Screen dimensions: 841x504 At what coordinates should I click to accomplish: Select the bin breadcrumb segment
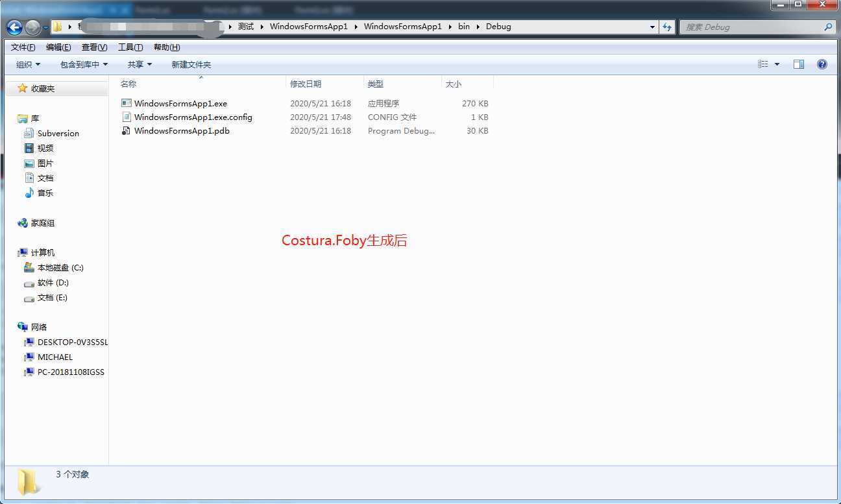tap(464, 27)
